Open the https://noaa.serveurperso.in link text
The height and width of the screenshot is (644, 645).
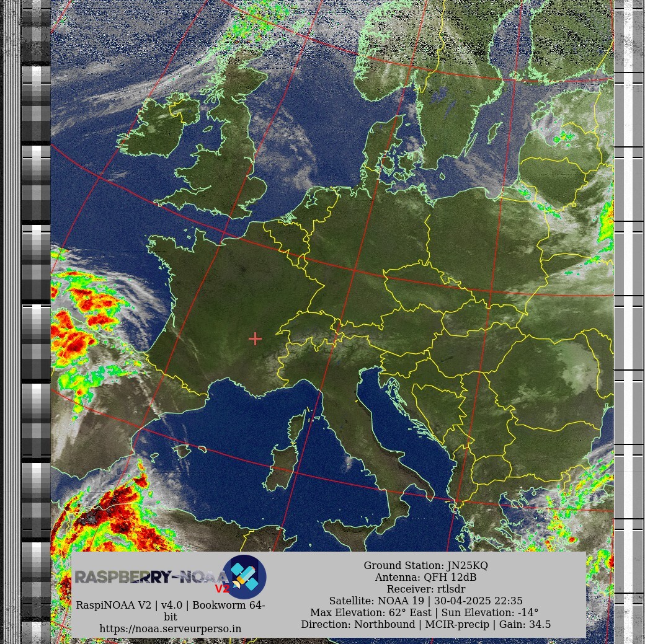point(171,629)
